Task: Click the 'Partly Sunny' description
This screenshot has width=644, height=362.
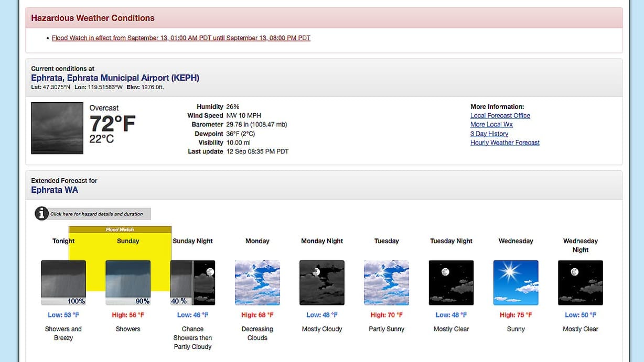Action: pyautogui.click(x=387, y=330)
